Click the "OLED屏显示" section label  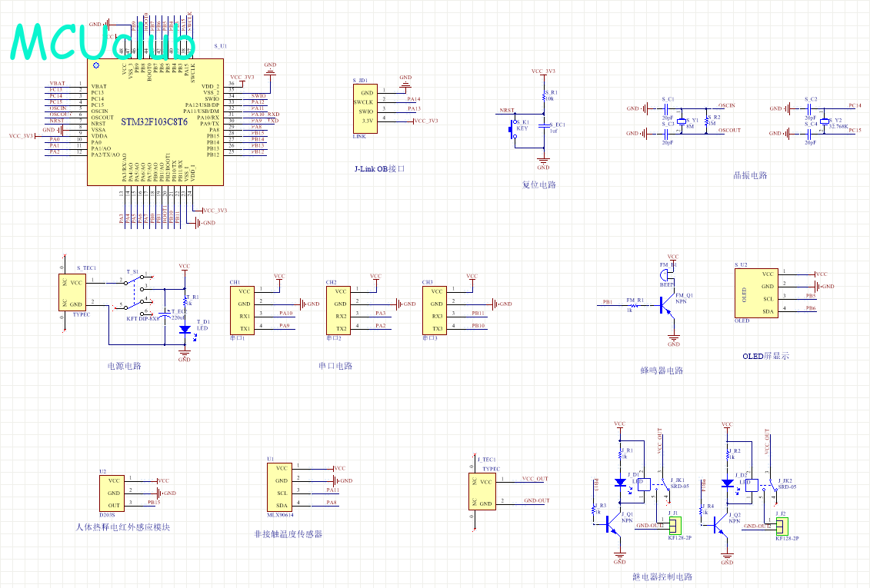[x=765, y=356]
